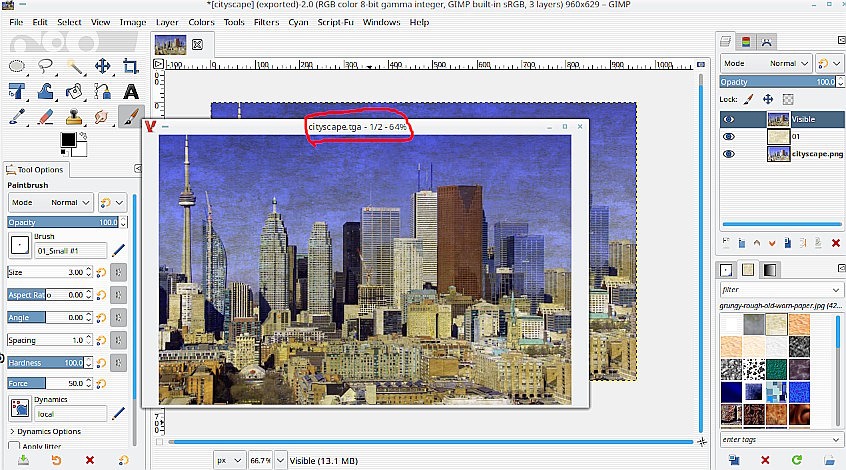
Task: Delete pattern with red X icon
Action: 765,460
